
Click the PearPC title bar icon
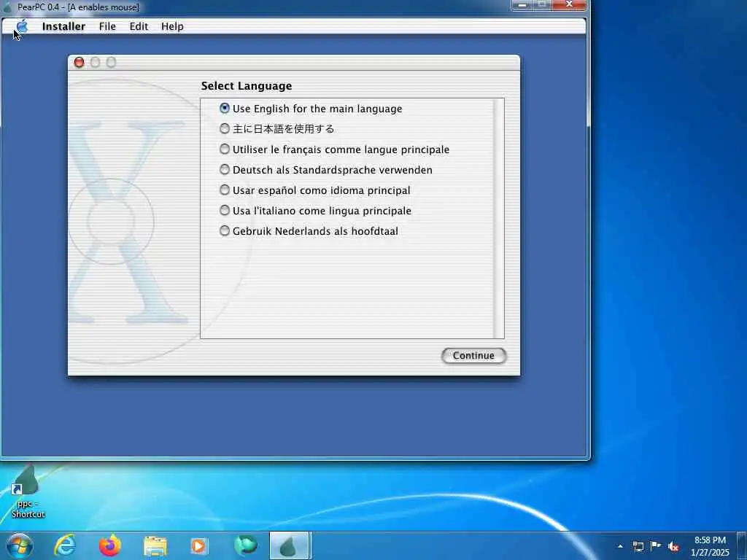point(7,7)
